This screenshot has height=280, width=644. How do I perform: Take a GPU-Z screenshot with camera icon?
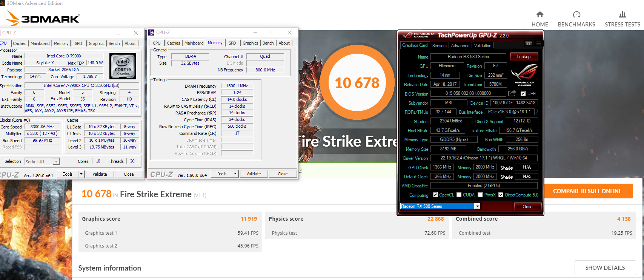[529, 44]
